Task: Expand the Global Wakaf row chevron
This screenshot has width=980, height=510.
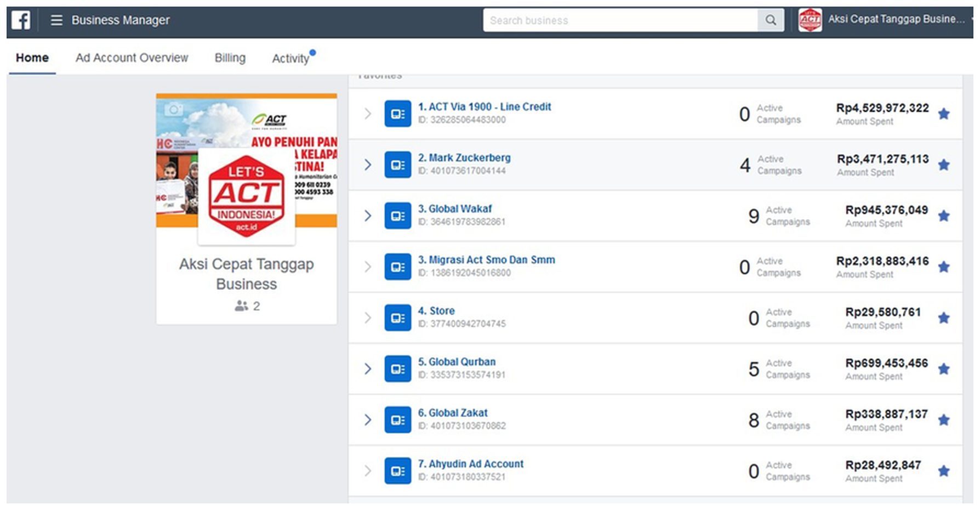Action: pos(368,216)
